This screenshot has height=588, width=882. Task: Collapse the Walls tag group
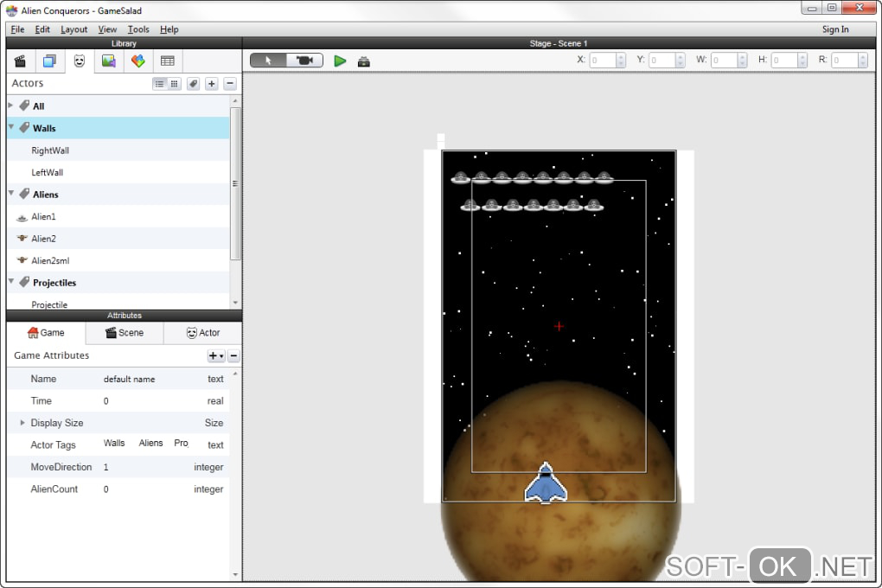pos(10,127)
